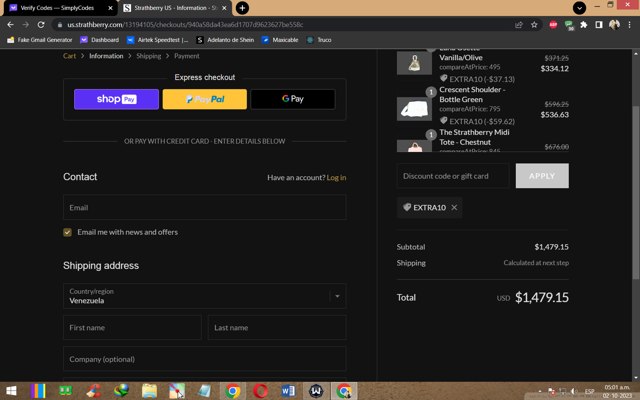The width and height of the screenshot is (640, 400).
Task: Pay with Shop Pay button
Action: pos(116,99)
